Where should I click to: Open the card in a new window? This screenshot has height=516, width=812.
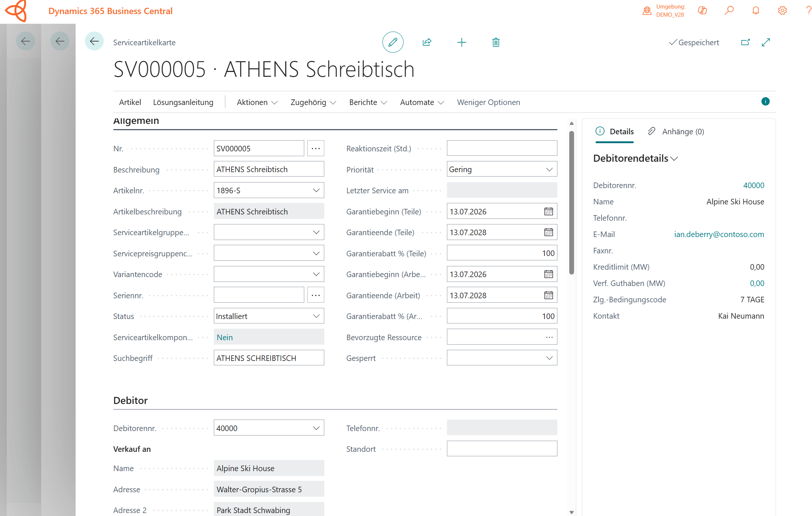pos(745,42)
